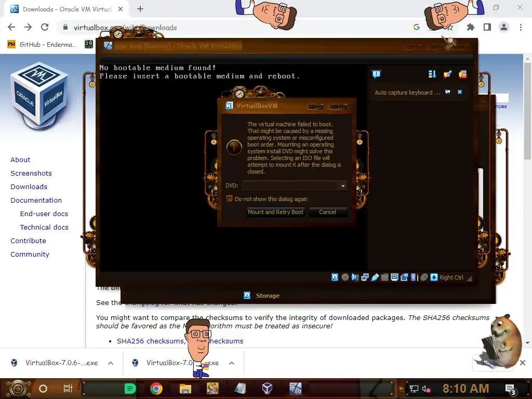Click the notification center exclamation icon

pos(377,74)
